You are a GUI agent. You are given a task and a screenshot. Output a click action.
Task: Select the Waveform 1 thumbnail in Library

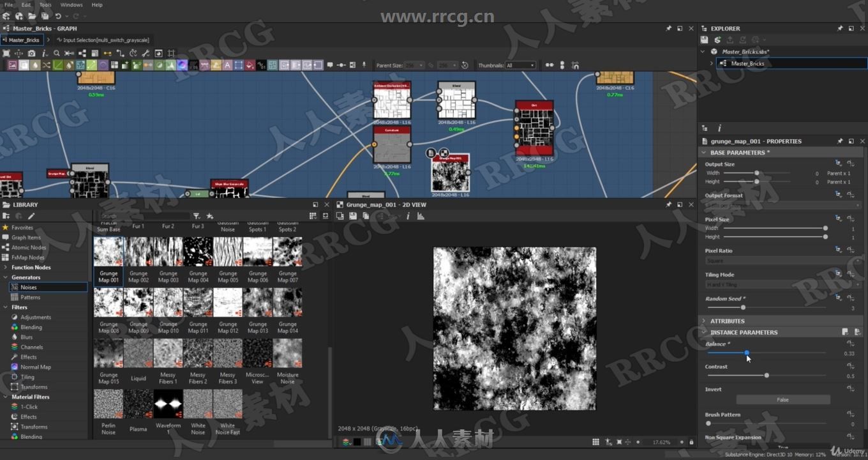[168, 404]
